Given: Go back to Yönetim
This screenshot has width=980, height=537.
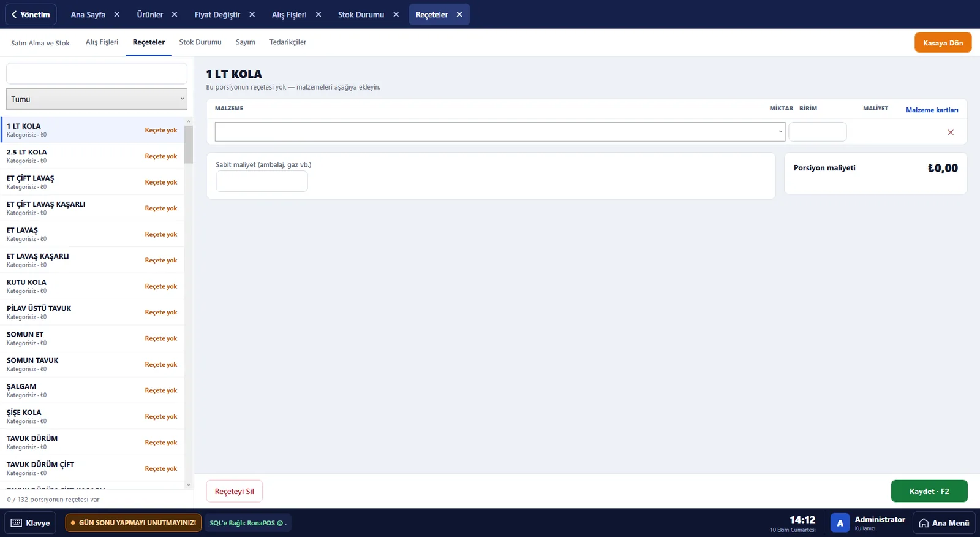Looking at the screenshot, I should pos(31,14).
